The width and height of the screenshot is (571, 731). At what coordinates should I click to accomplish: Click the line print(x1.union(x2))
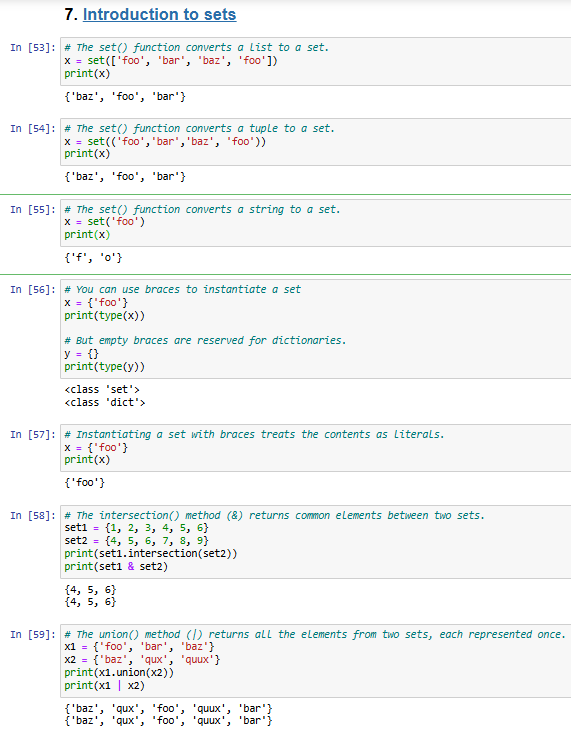pyautogui.click(x=119, y=673)
